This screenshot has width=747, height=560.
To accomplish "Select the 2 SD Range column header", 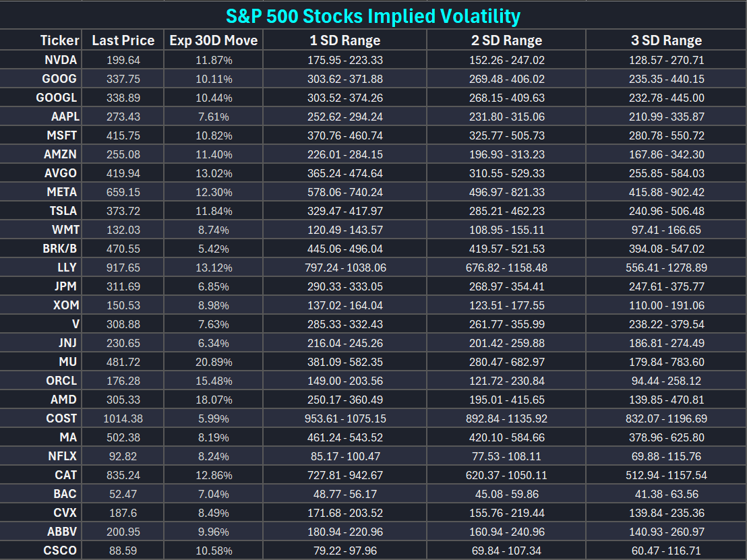I will (506, 40).
